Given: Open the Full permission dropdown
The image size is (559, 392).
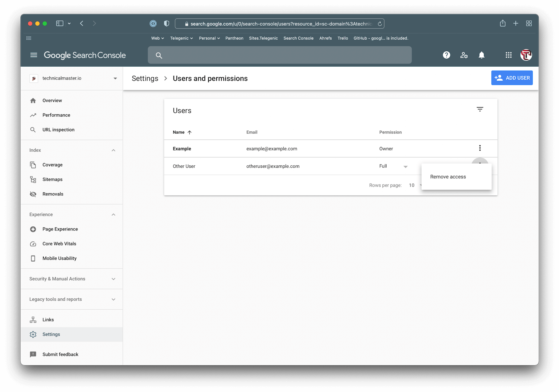Looking at the screenshot, I should coord(405,166).
